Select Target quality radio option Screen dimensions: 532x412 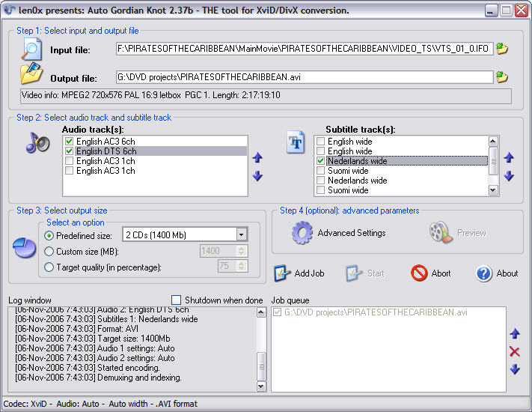[49, 267]
